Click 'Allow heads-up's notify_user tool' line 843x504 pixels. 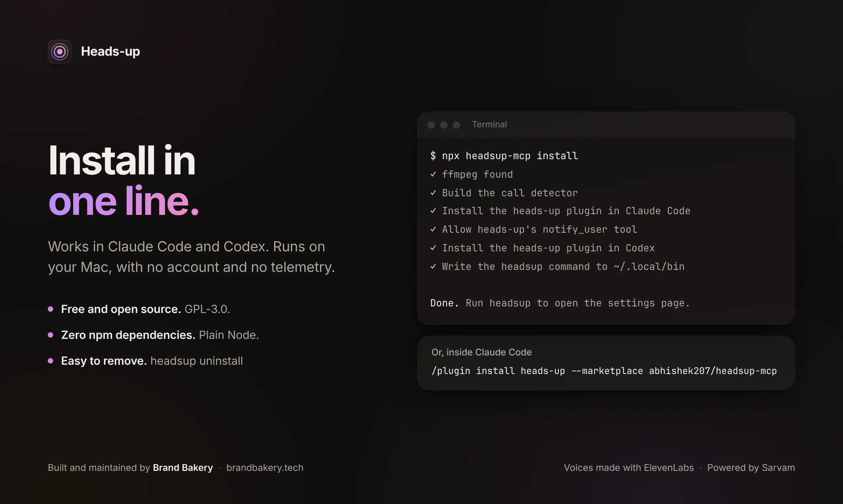(x=539, y=229)
